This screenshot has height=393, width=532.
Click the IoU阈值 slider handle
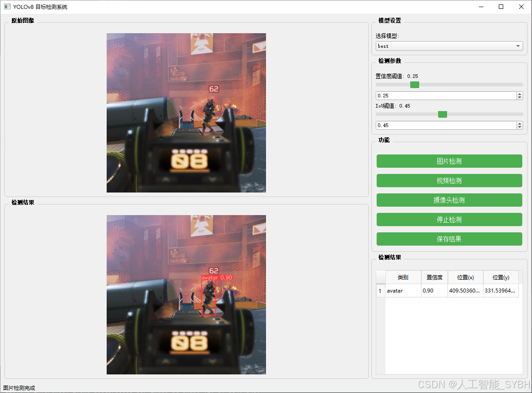(443, 114)
